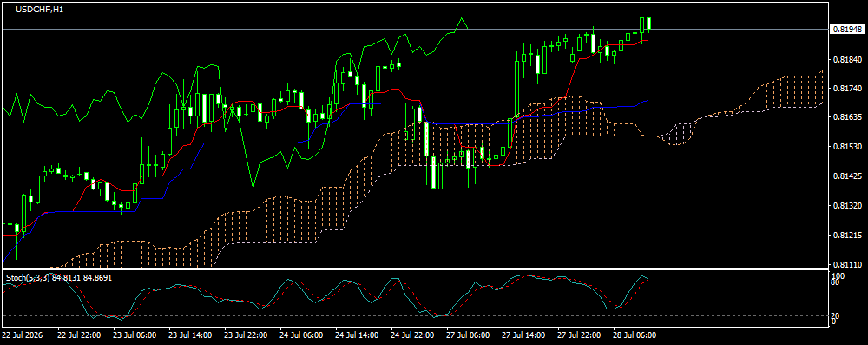
Task: Click the 100 level on stochastic scale
Action: (x=838, y=275)
